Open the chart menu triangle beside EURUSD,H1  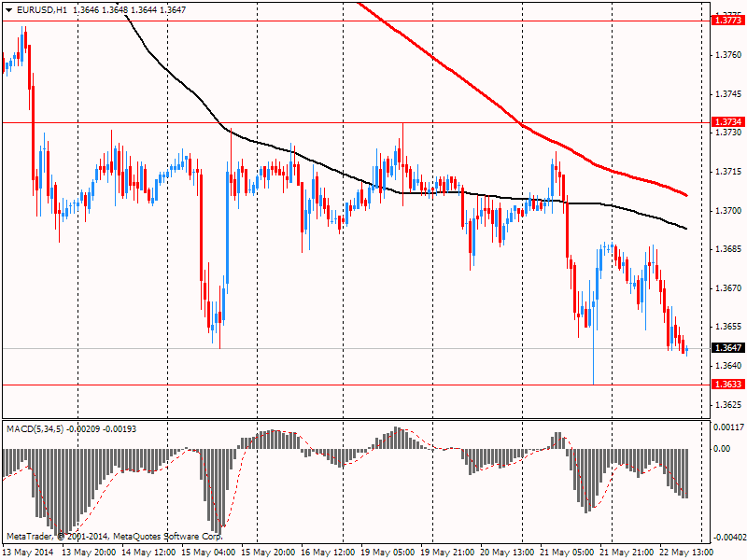pyautogui.click(x=9, y=10)
